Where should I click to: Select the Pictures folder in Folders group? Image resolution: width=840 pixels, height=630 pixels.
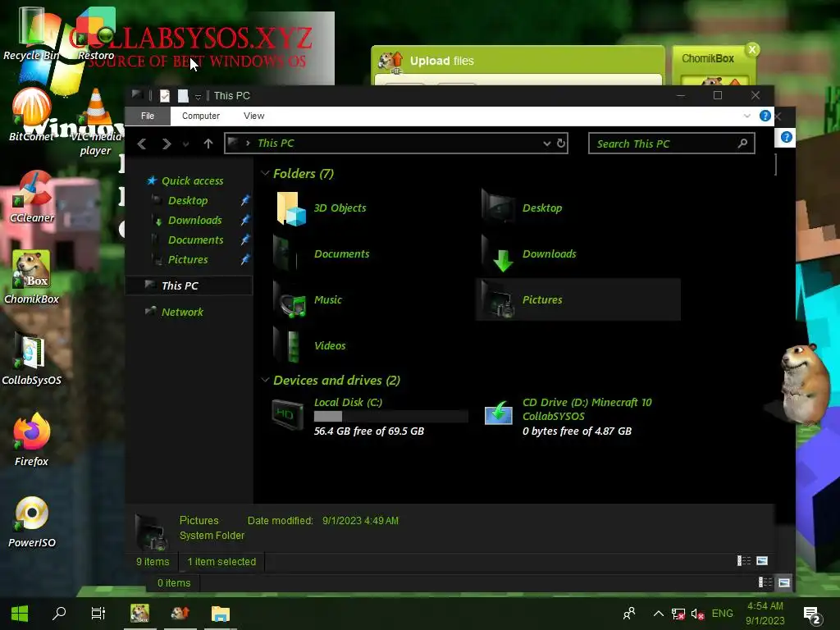click(x=578, y=300)
